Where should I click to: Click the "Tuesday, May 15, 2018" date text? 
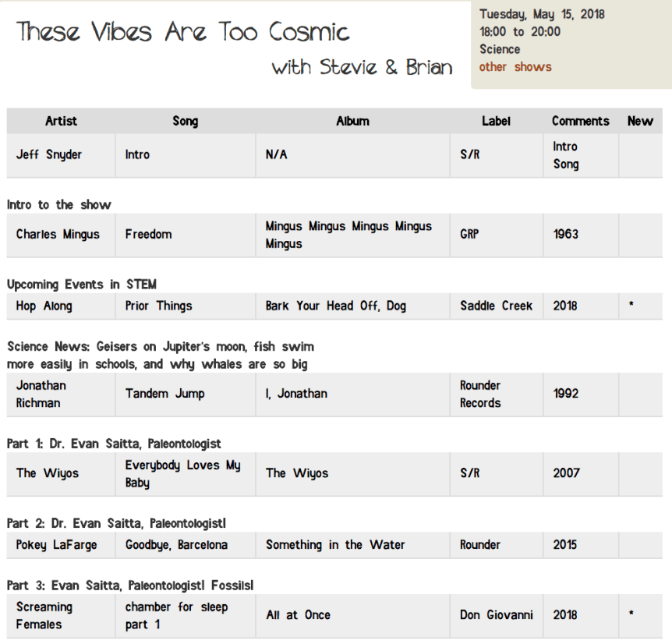tap(542, 14)
